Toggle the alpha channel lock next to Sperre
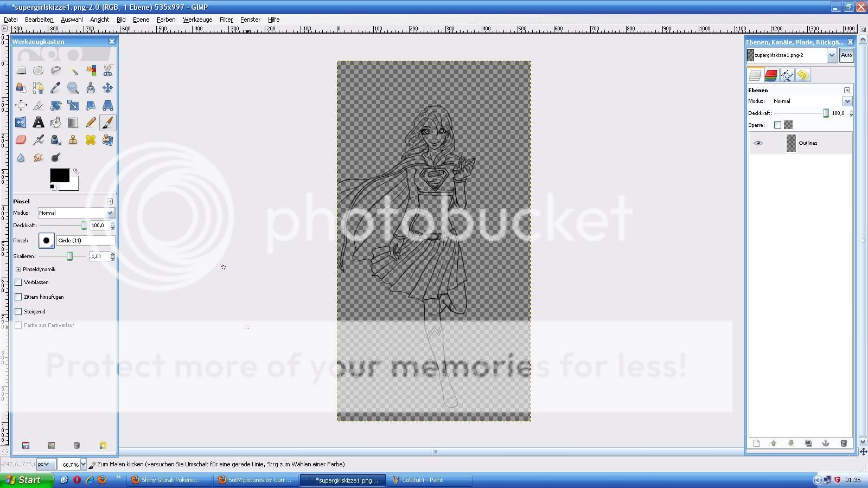 (788, 125)
